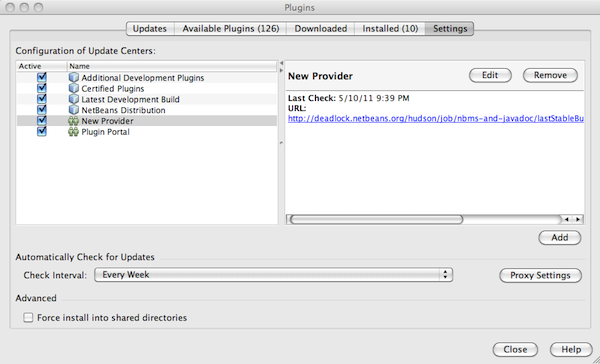Open the Check Interval dropdown
This screenshot has width=600, height=364.
point(274,275)
